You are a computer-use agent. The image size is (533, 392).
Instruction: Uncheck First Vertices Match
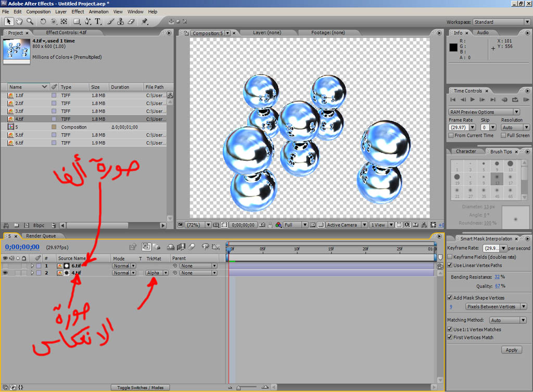[450, 337]
